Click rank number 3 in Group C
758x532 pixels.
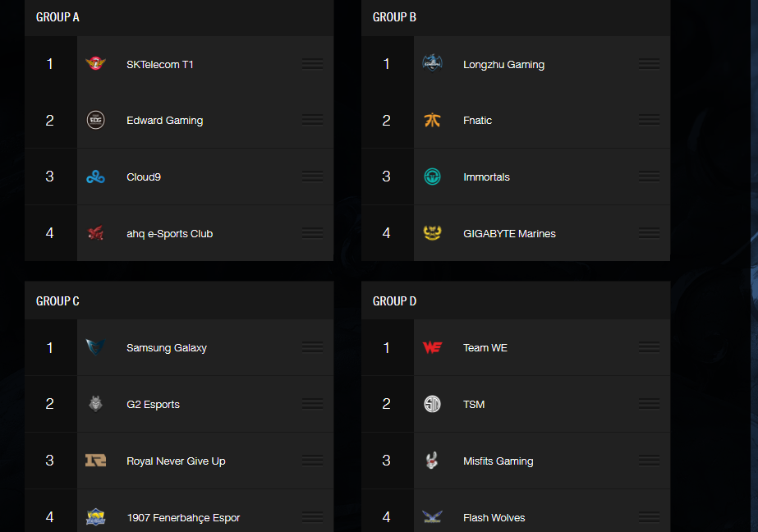(50, 461)
